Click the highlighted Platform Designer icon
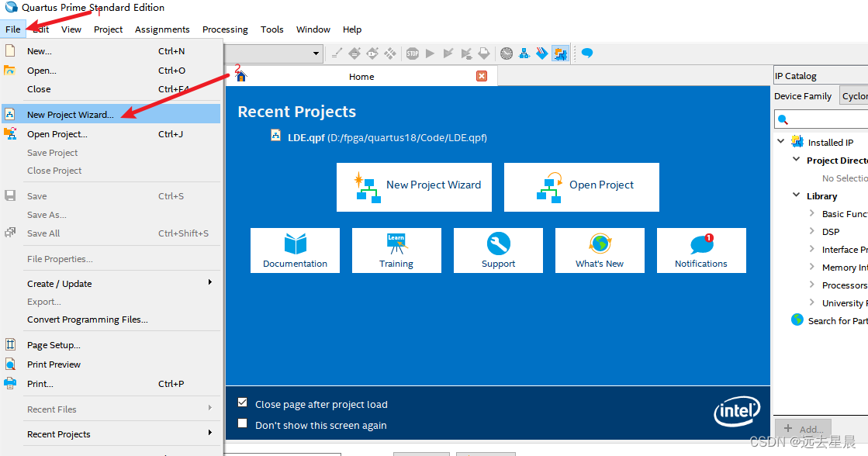The image size is (868, 456). click(560, 54)
